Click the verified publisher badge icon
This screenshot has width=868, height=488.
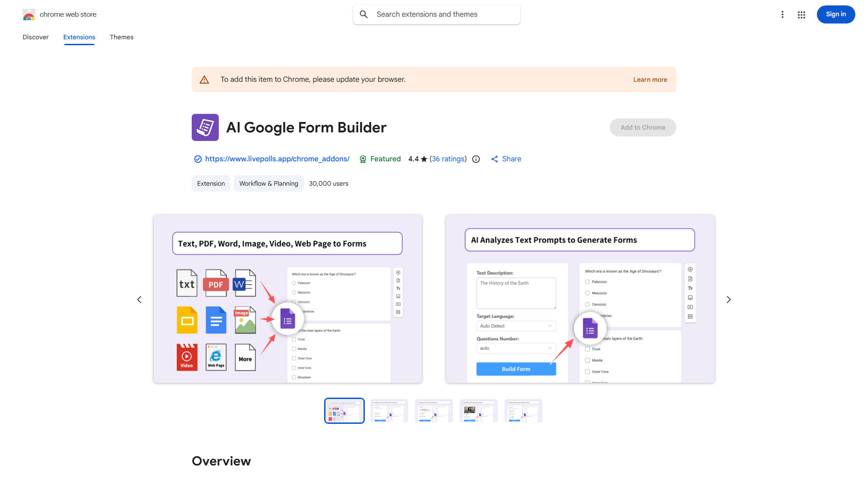[x=198, y=159]
